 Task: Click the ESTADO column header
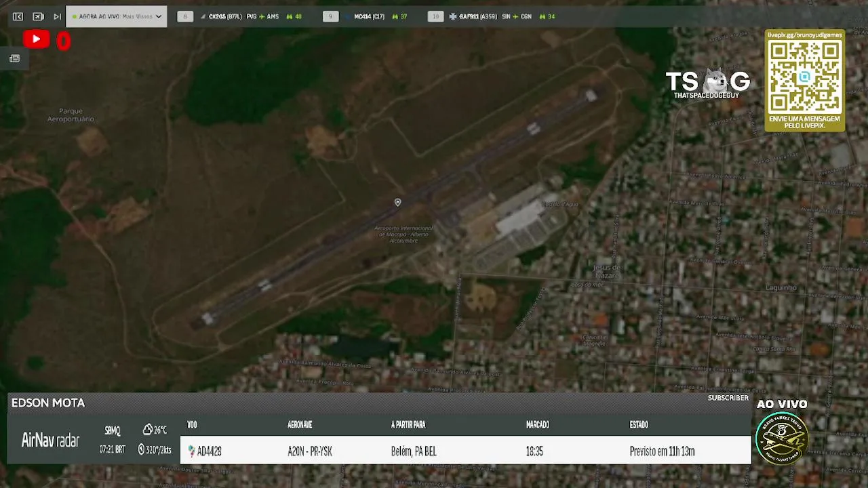pyautogui.click(x=639, y=425)
